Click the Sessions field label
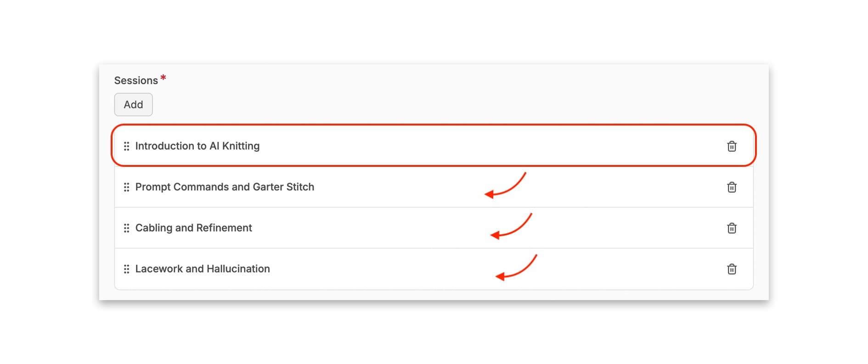The height and width of the screenshot is (364, 868). point(136,80)
